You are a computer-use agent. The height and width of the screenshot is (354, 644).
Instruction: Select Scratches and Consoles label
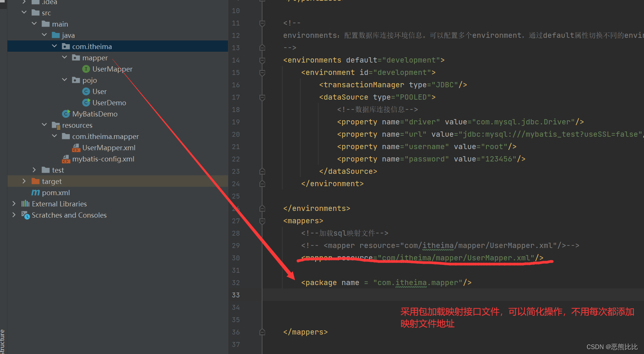tap(69, 215)
